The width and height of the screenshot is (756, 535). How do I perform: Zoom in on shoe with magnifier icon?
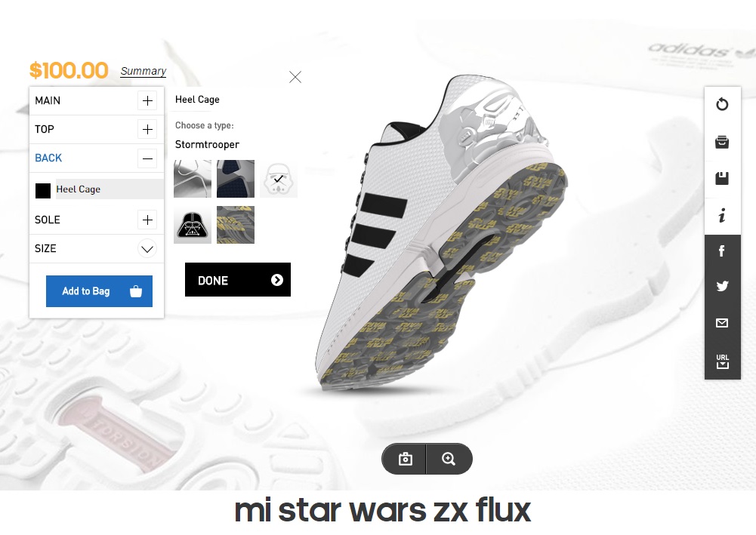tap(449, 459)
